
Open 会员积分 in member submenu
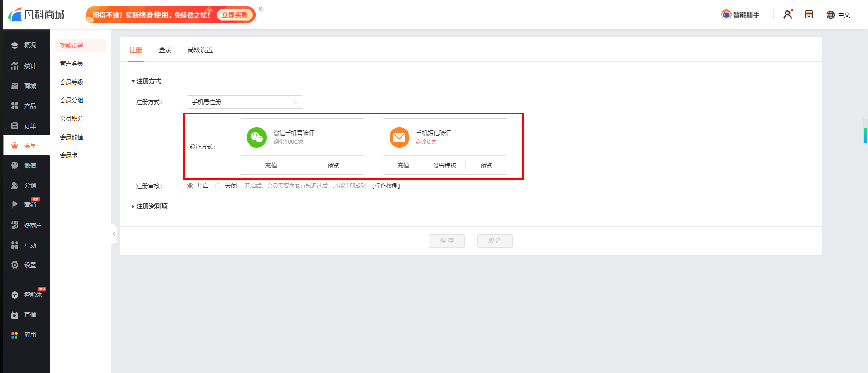(72, 118)
